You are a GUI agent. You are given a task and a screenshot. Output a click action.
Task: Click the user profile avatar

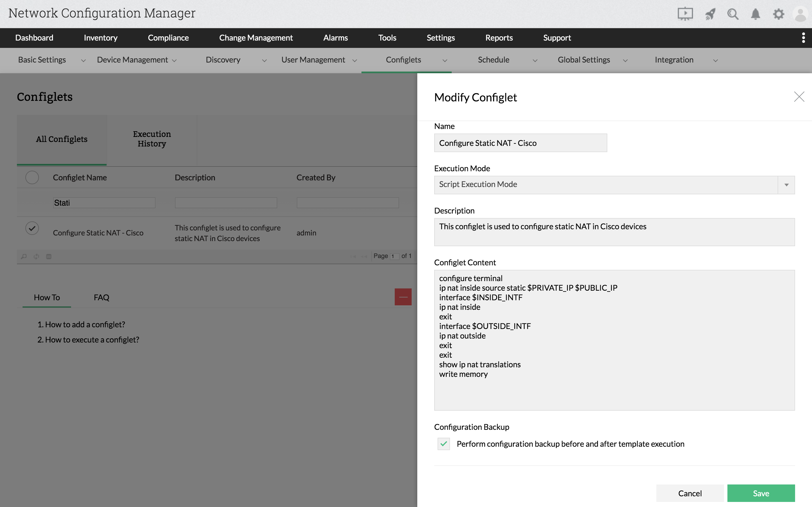[x=800, y=14]
